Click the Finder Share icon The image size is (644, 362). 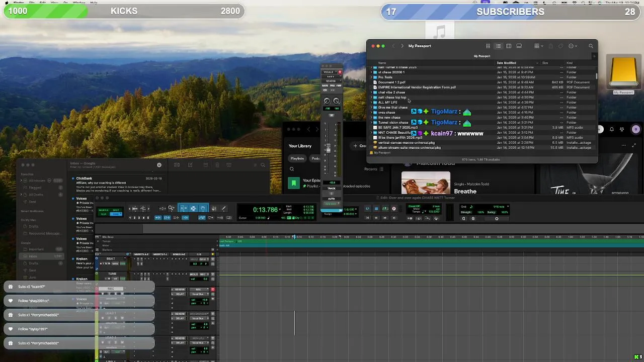pos(550,46)
